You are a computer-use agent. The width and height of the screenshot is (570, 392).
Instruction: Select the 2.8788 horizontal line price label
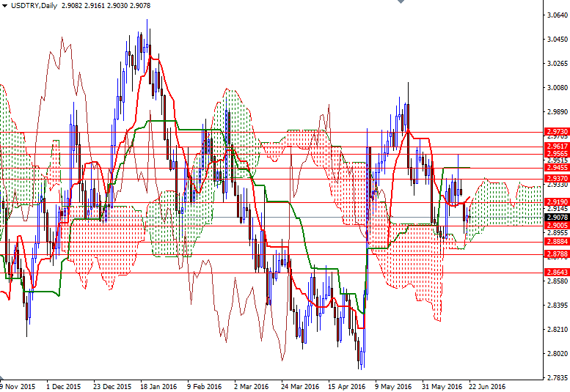coord(557,254)
